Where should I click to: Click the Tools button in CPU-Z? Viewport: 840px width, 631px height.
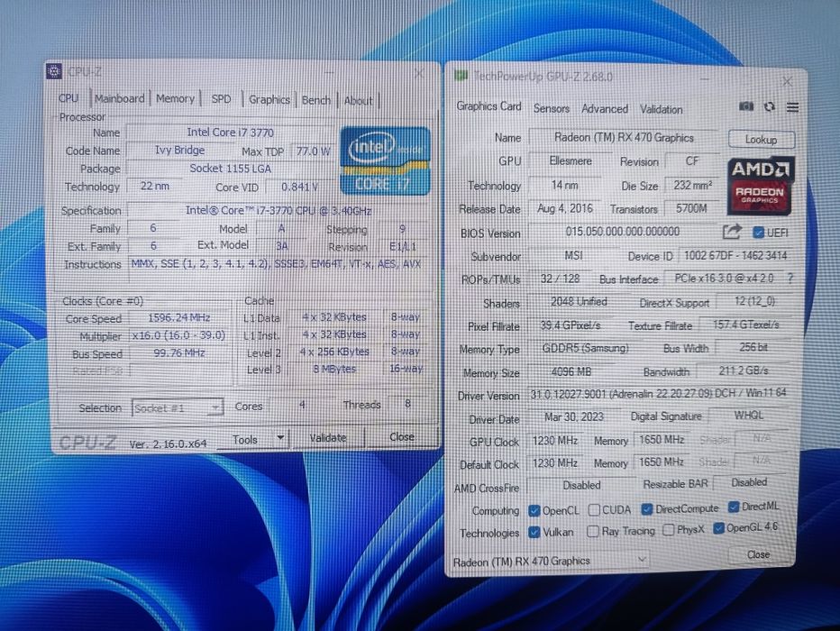click(245, 439)
